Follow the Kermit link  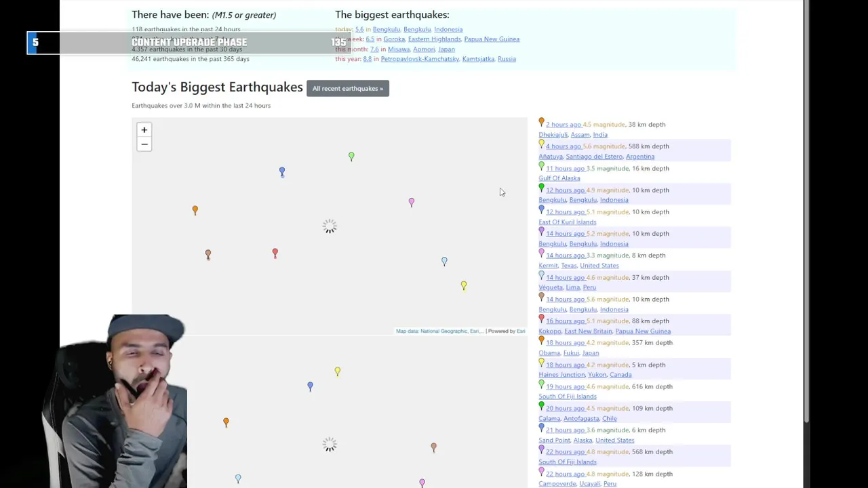pos(548,266)
